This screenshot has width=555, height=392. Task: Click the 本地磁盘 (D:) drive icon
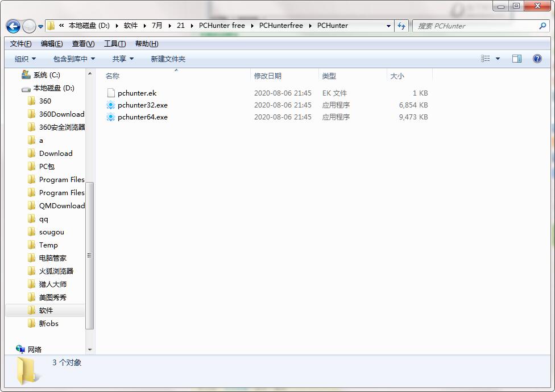tap(26, 89)
